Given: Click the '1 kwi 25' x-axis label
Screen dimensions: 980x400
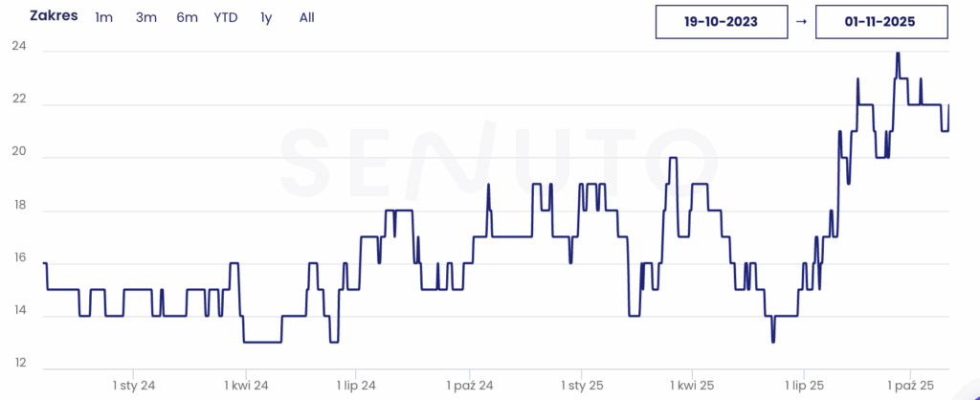Looking at the screenshot, I should [692, 386].
